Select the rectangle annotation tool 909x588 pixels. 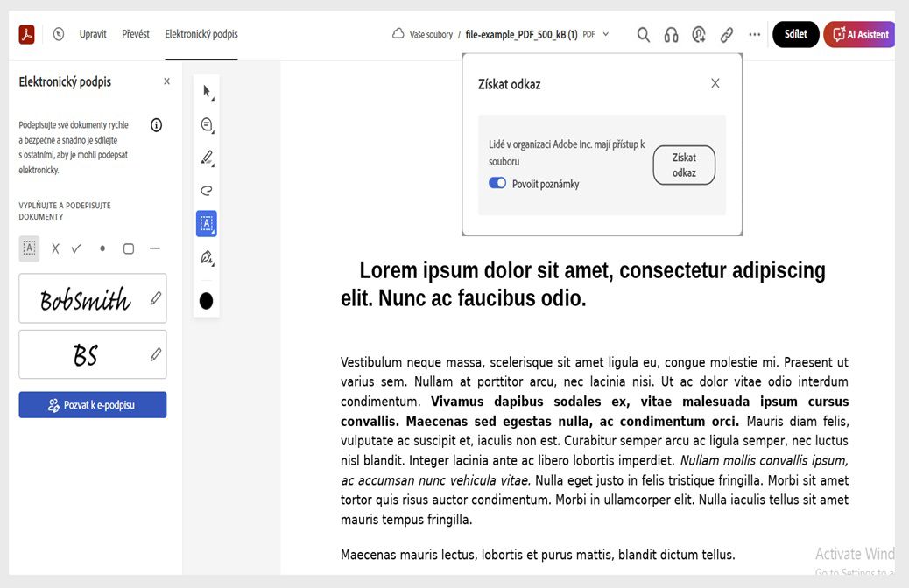[128, 248]
